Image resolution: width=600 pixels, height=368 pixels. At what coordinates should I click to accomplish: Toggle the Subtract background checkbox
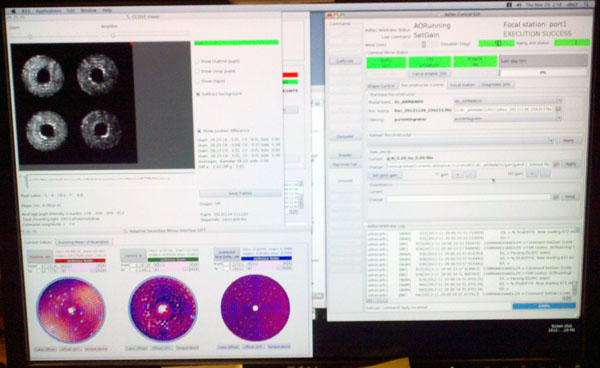click(x=198, y=94)
